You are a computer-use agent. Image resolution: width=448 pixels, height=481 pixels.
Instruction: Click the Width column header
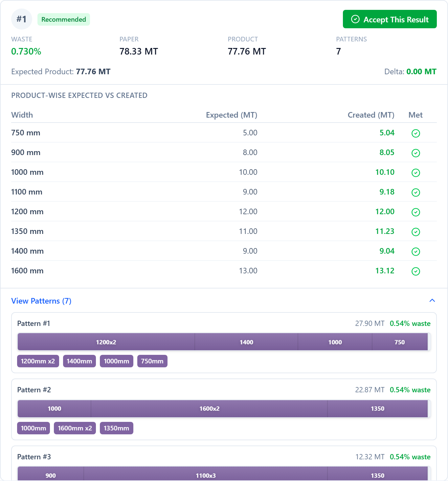(x=22, y=115)
